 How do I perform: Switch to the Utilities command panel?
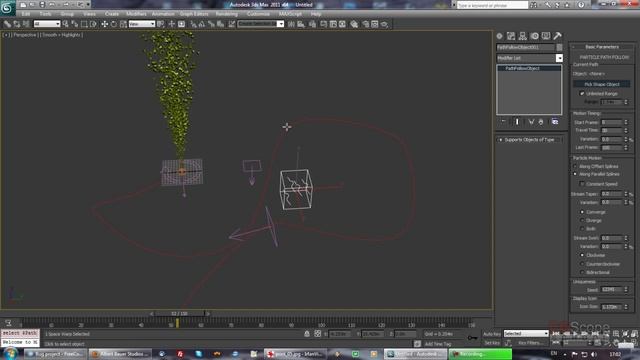(x=557, y=36)
